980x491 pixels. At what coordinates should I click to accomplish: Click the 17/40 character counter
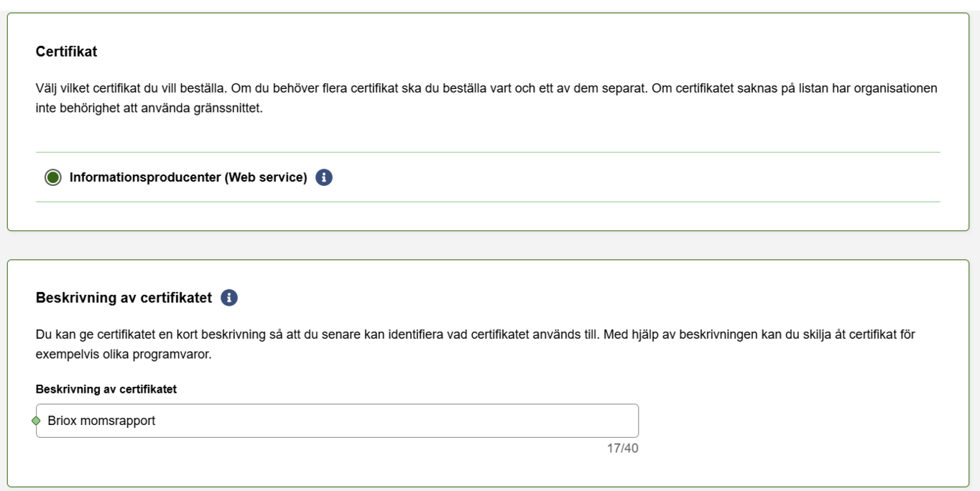click(x=622, y=449)
